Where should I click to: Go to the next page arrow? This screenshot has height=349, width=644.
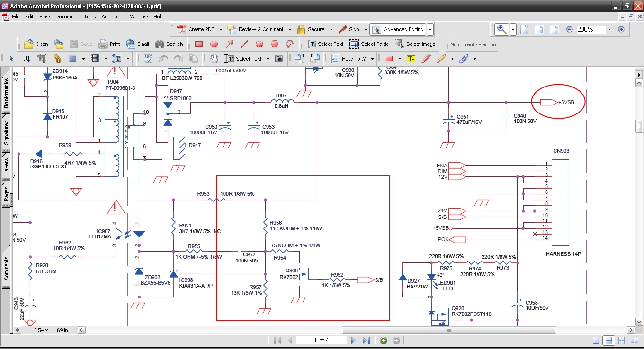[353, 340]
